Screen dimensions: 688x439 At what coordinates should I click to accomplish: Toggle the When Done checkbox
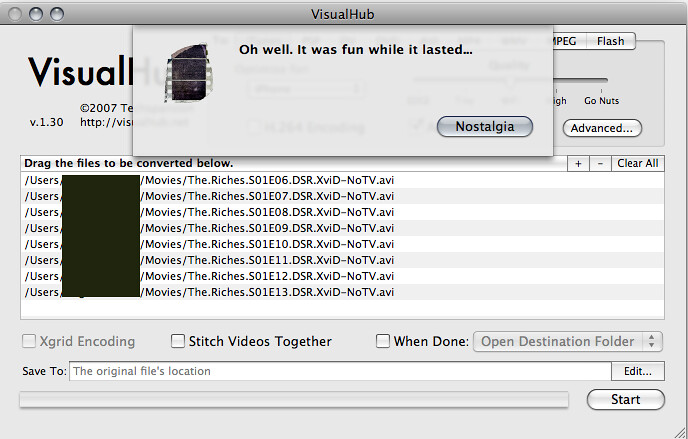click(383, 341)
